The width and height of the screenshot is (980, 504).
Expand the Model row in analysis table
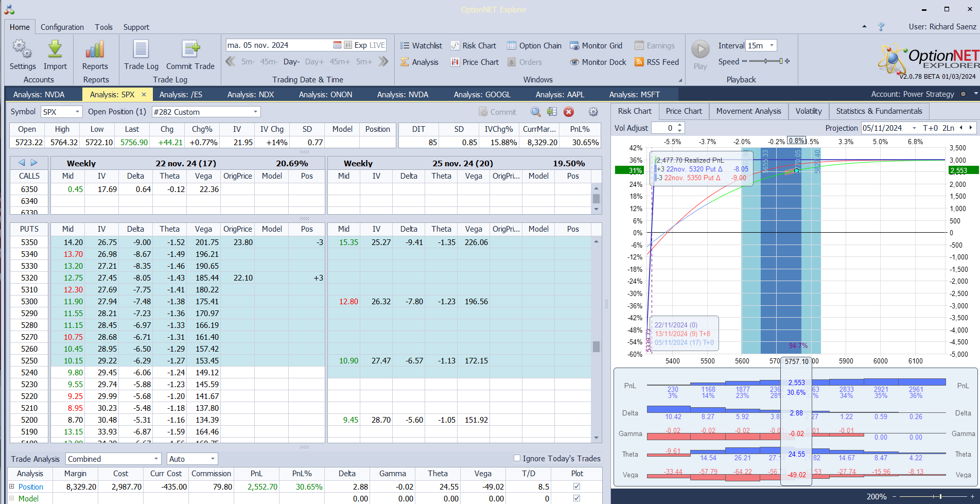point(12,498)
